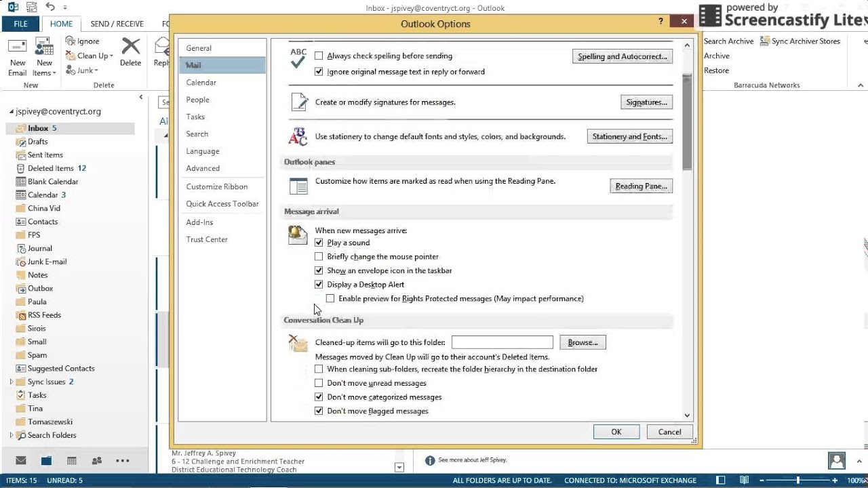Click the info icon beside See more about Jeff Spivey
The width and height of the screenshot is (868, 488).
pos(429,460)
